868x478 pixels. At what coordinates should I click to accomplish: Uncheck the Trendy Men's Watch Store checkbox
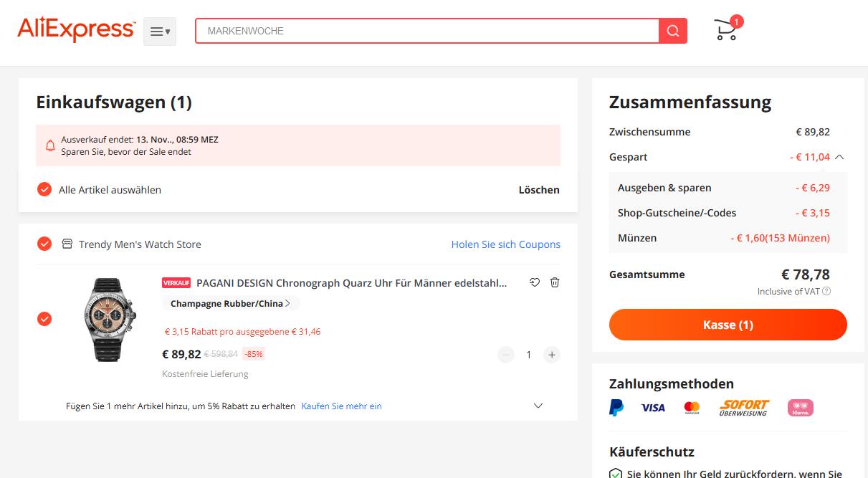coord(44,244)
